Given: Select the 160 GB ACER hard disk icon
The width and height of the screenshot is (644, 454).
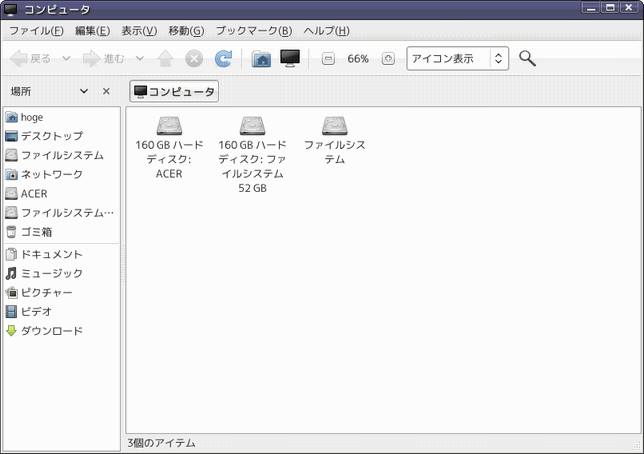Looking at the screenshot, I should click(169, 126).
